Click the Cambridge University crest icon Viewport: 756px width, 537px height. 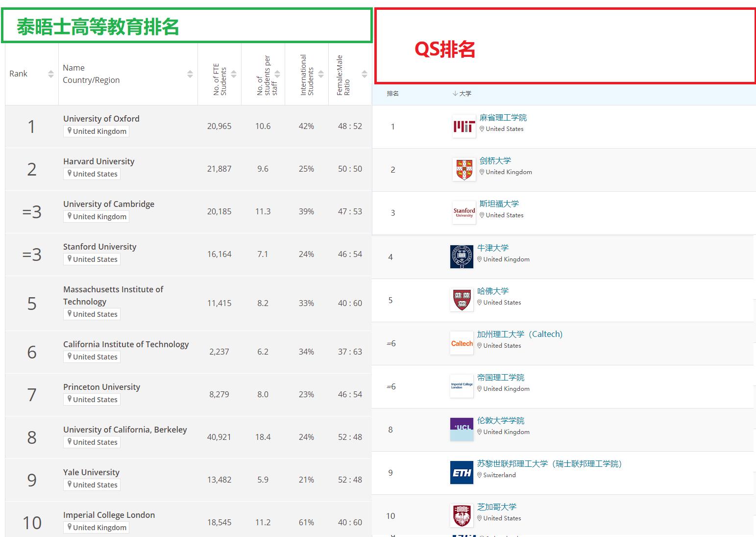(x=463, y=169)
